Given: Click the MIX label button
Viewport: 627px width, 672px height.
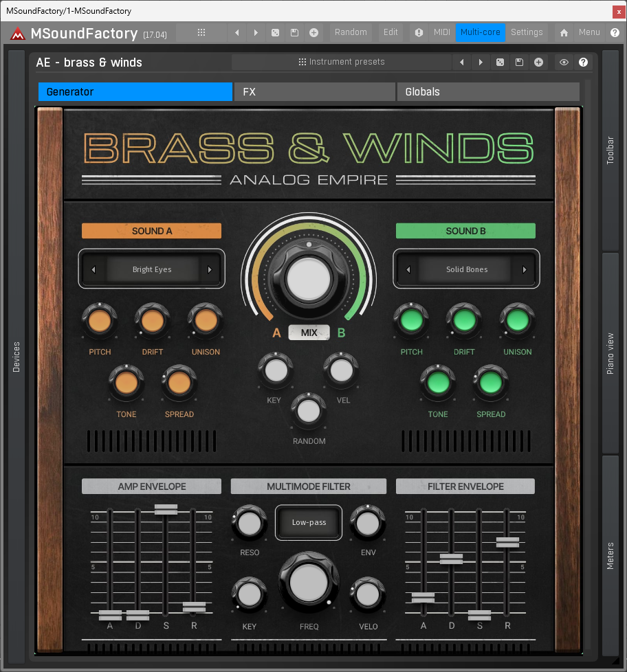Looking at the screenshot, I should (309, 333).
